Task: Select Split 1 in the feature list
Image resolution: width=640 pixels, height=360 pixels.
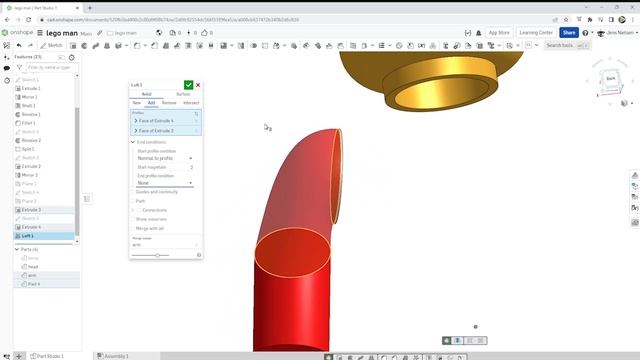Action: tap(27, 149)
